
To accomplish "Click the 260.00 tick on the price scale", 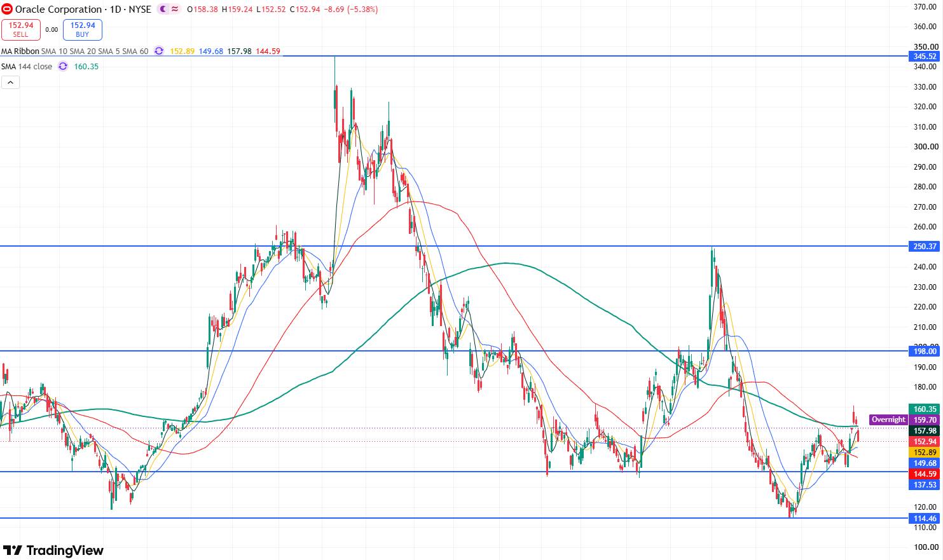I will (x=925, y=227).
